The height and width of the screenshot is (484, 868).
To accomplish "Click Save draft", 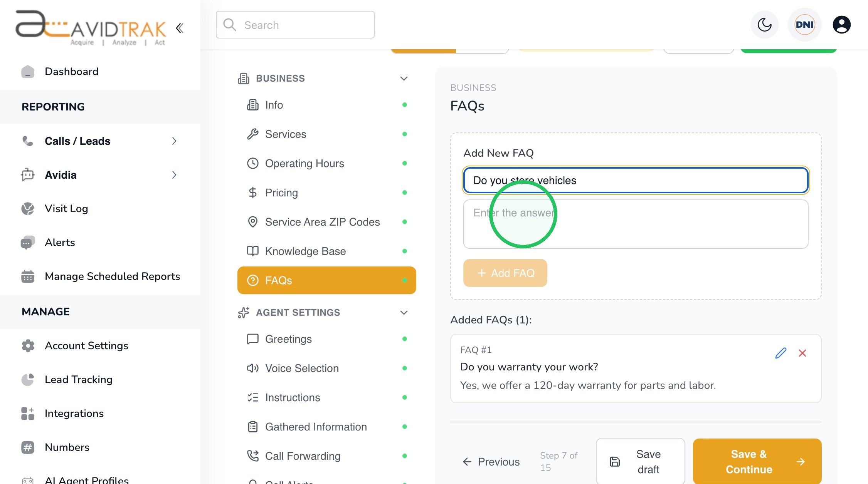I will 640,462.
